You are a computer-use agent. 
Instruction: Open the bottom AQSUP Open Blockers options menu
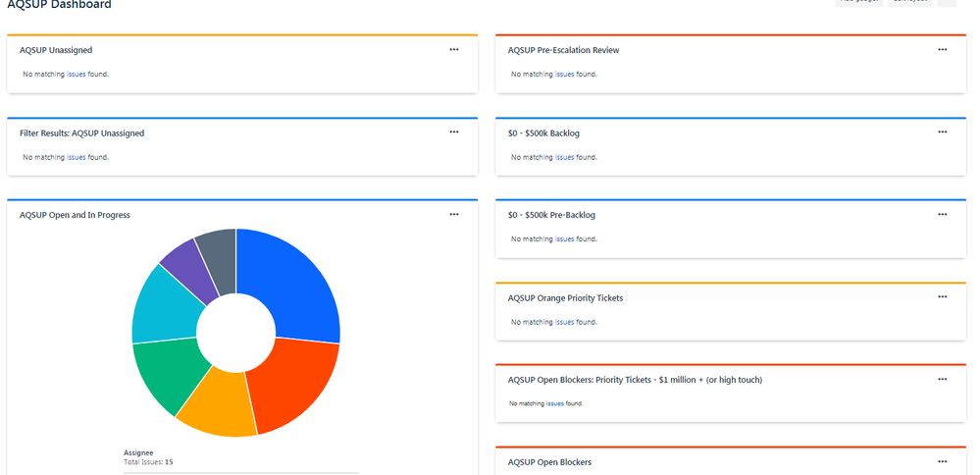click(942, 461)
